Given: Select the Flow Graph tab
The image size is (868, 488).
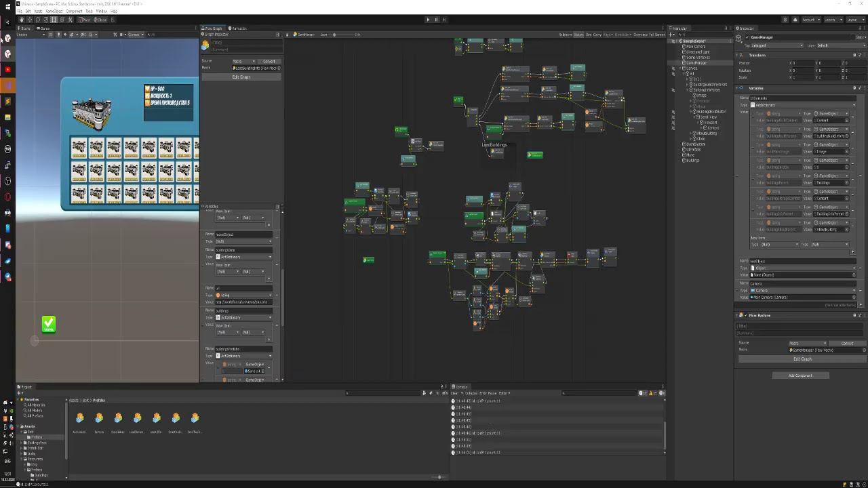Looking at the screenshot, I should (213, 28).
